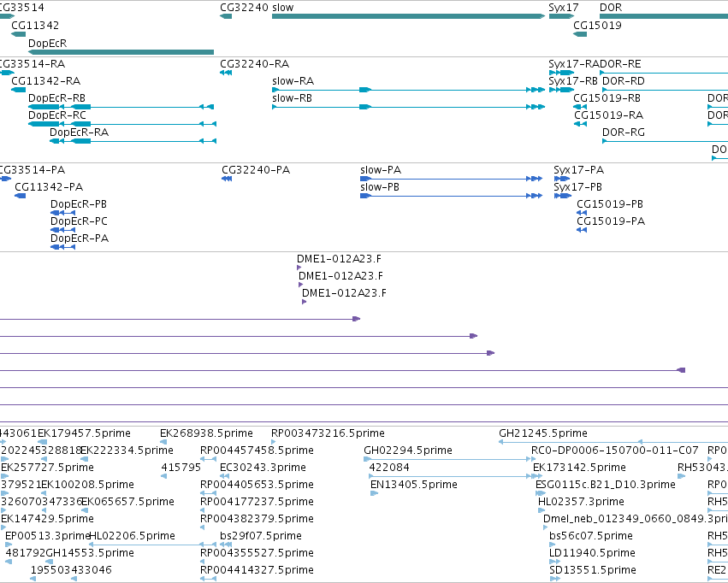Click EST label EK268938.5prime
Screen dimensions: 728x583
click(x=207, y=433)
